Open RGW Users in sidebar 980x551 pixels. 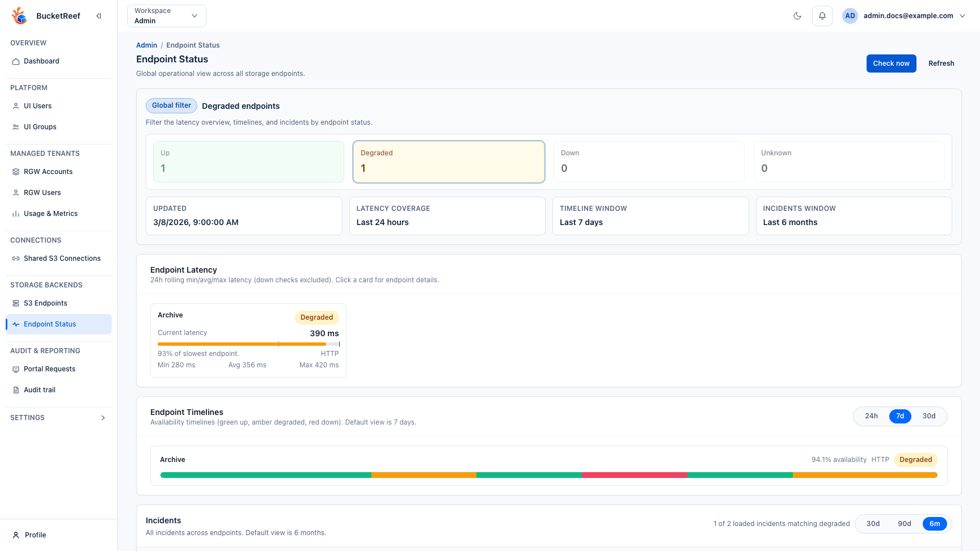tap(58, 193)
